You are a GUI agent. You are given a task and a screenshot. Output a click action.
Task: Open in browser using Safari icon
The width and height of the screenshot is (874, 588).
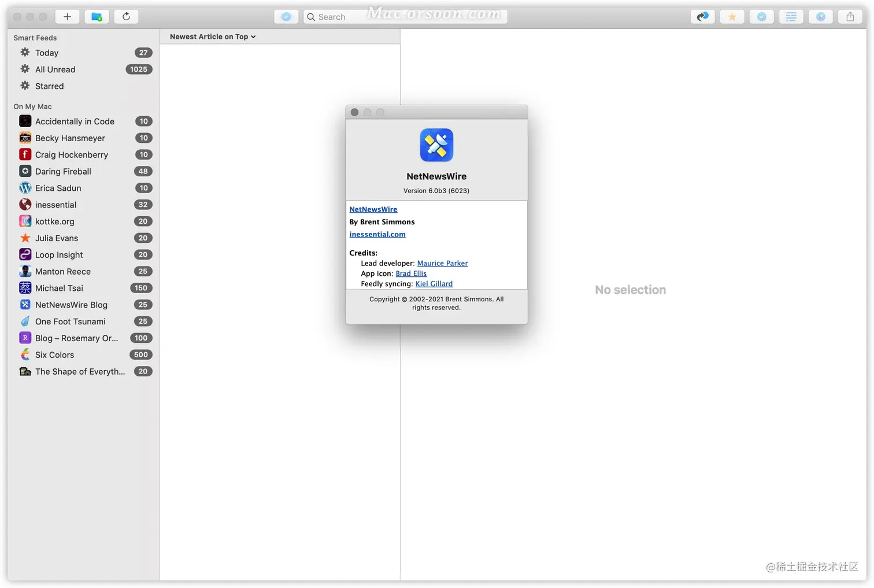[820, 17]
